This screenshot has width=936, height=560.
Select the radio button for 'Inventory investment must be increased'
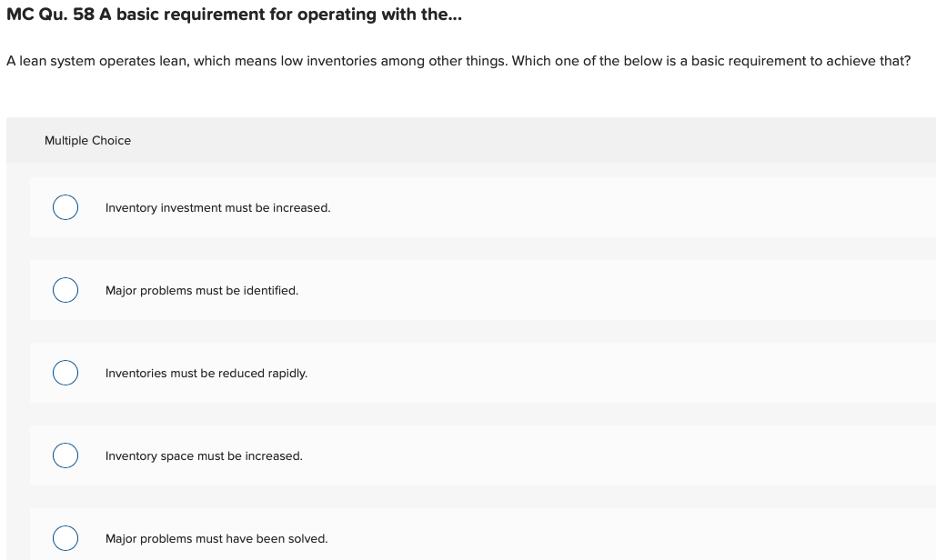click(x=65, y=207)
